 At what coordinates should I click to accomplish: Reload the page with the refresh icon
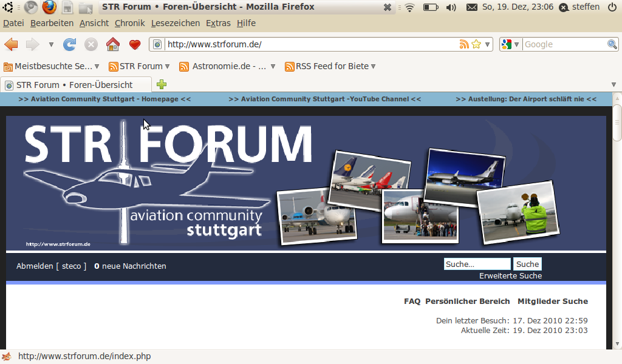[x=70, y=44]
